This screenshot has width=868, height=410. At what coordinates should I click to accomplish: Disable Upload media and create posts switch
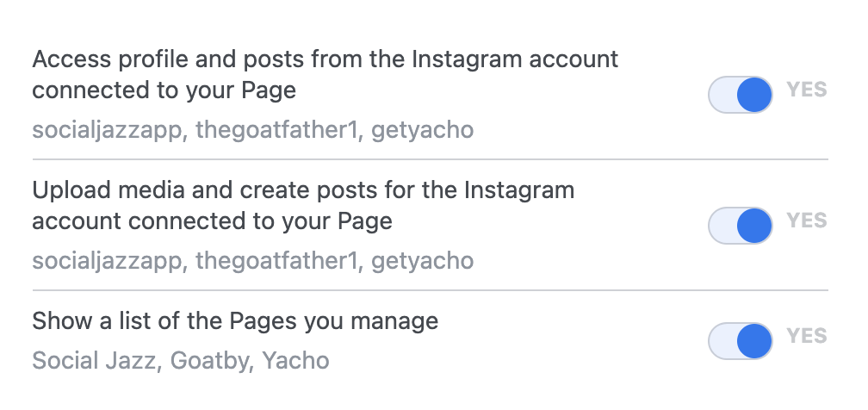click(x=740, y=226)
